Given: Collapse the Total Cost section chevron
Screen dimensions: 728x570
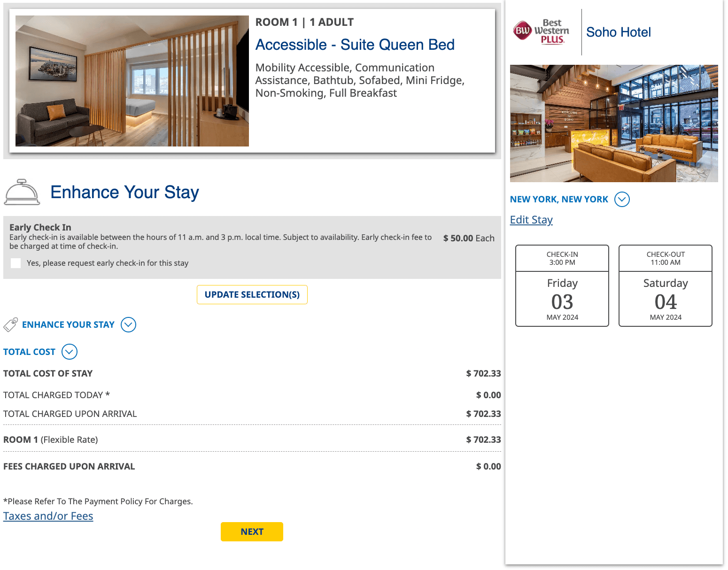Looking at the screenshot, I should tap(70, 352).
